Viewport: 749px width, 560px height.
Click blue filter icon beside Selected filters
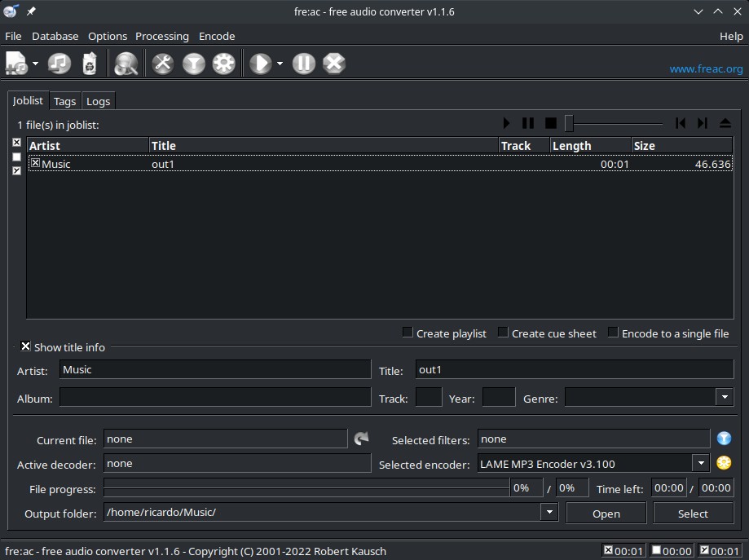click(724, 439)
